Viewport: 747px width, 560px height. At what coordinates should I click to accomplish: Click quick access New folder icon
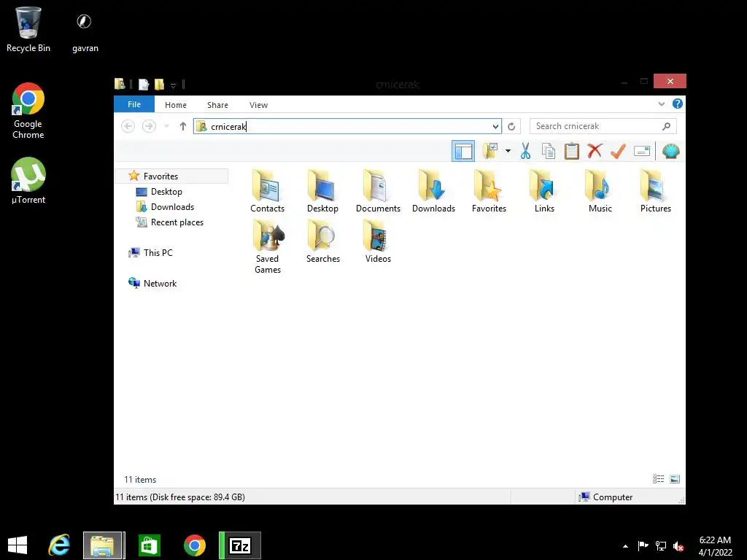(159, 85)
